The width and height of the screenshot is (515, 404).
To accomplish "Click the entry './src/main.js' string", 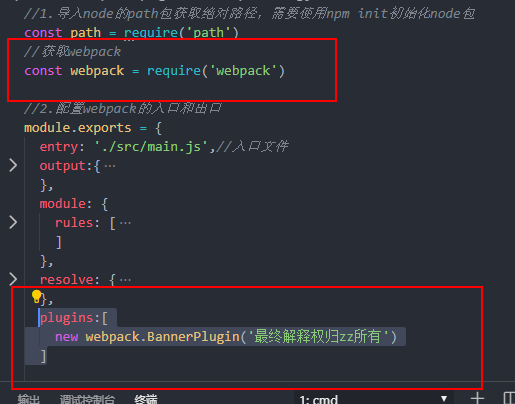I will 152,147.
